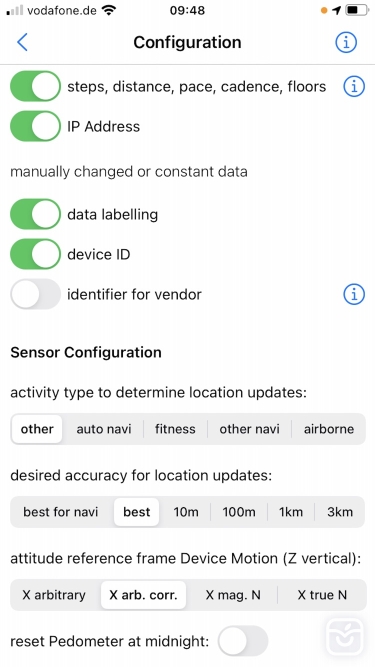Set desired accuracy to 10m
Screen dimensions: 375x667
point(186,512)
